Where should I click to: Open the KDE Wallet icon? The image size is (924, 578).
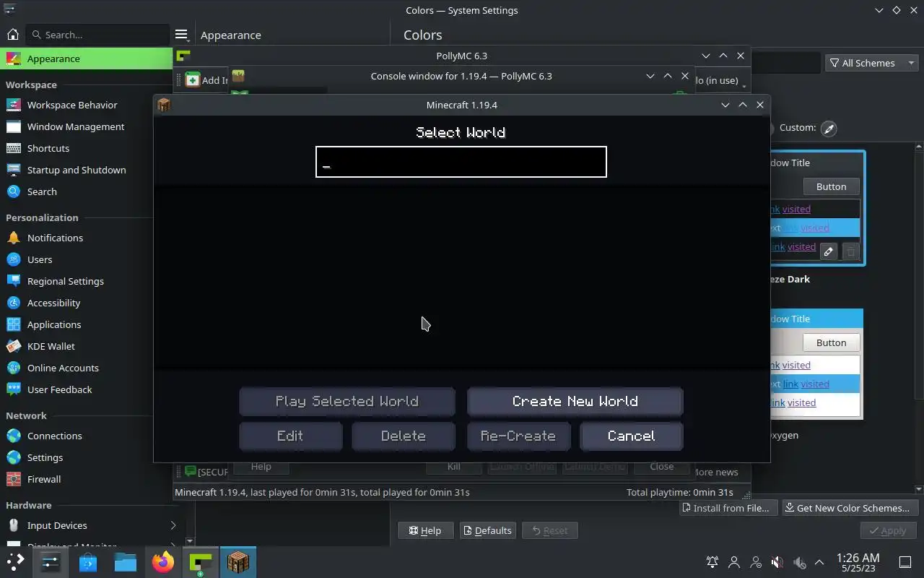(x=13, y=346)
